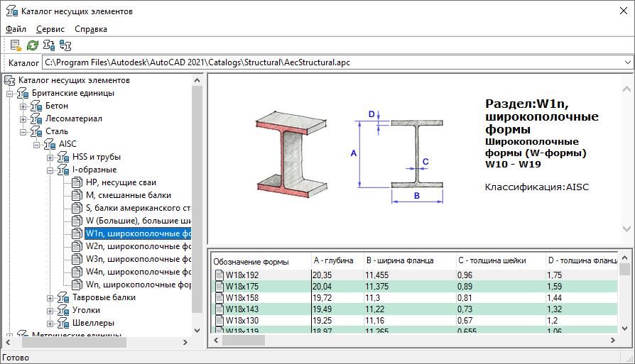Click the page icon of row W18x192
635x364 pixels.
tap(219, 275)
